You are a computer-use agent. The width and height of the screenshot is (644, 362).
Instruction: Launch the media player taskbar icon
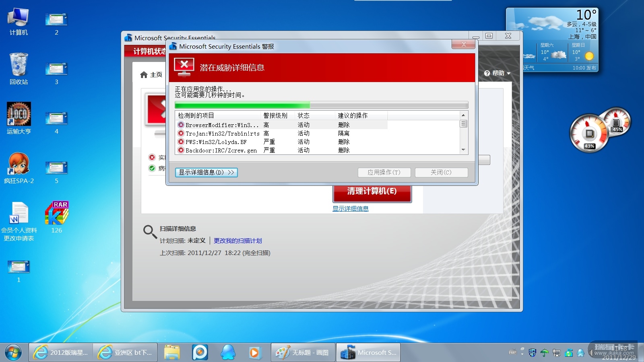click(x=254, y=352)
